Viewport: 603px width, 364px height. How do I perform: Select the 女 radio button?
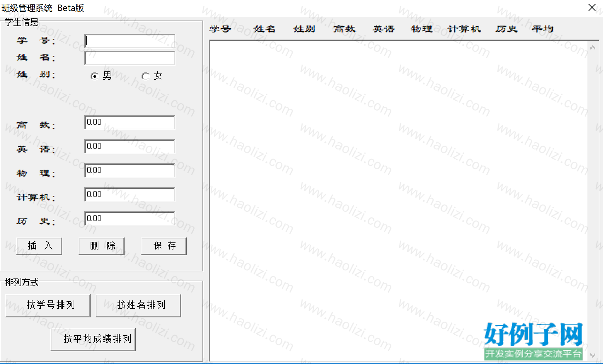145,76
